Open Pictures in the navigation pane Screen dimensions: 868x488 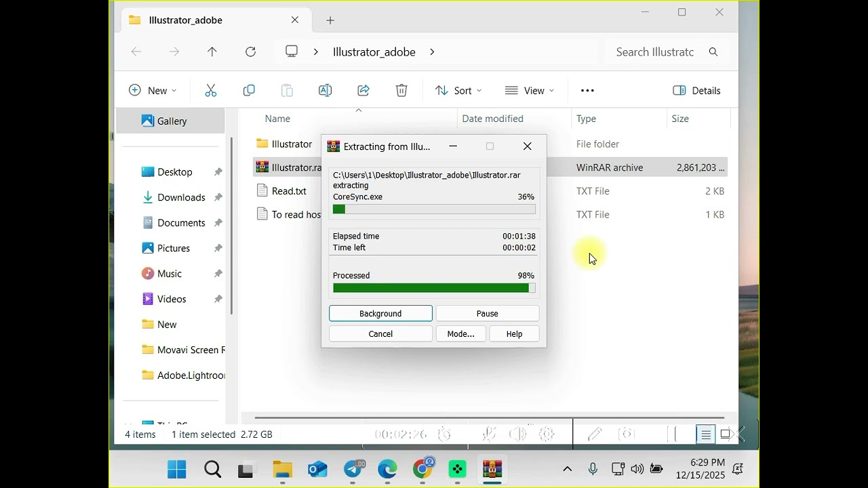pos(174,248)
